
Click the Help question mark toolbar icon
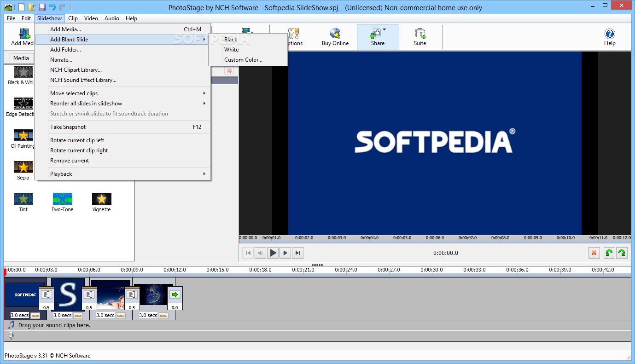tap(610, 37)
